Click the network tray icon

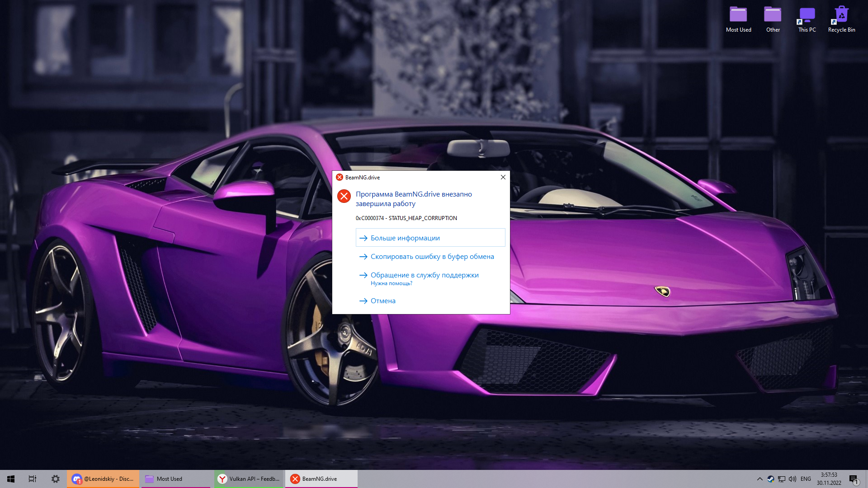coord(782,479)
